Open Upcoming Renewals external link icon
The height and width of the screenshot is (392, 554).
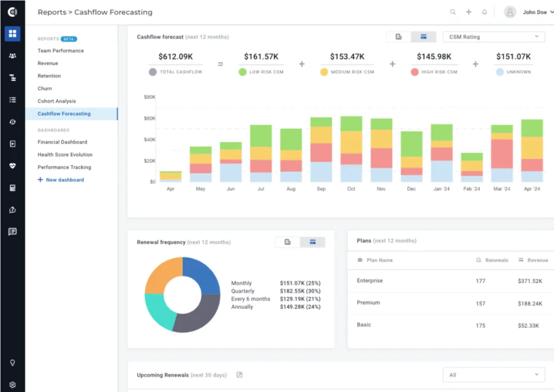tap(239, 375)
